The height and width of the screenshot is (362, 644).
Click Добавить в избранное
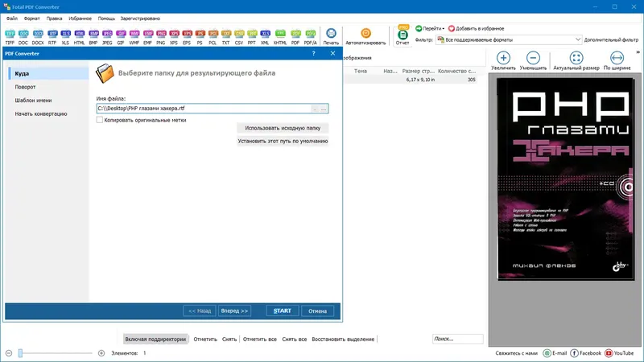coord(476,28)
